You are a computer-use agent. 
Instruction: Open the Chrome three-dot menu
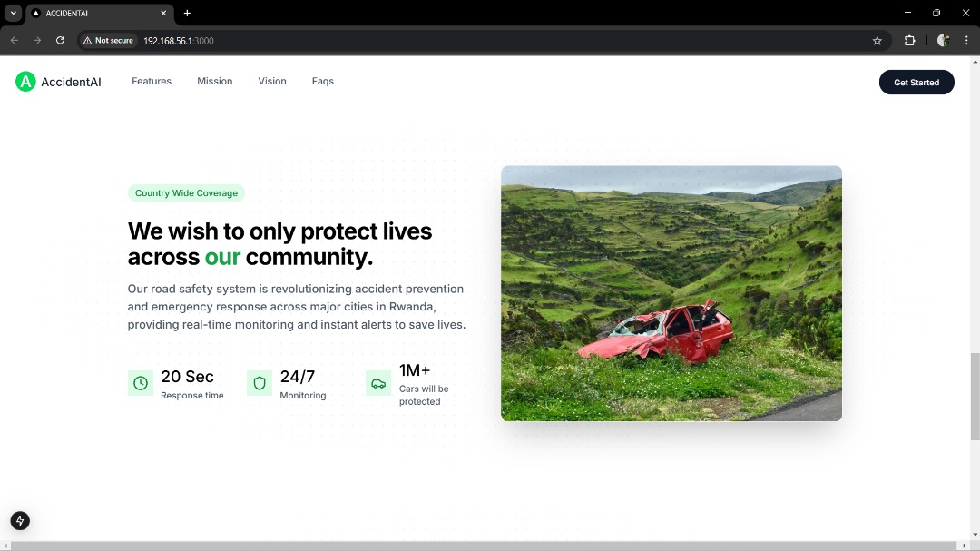pos(966,41)
